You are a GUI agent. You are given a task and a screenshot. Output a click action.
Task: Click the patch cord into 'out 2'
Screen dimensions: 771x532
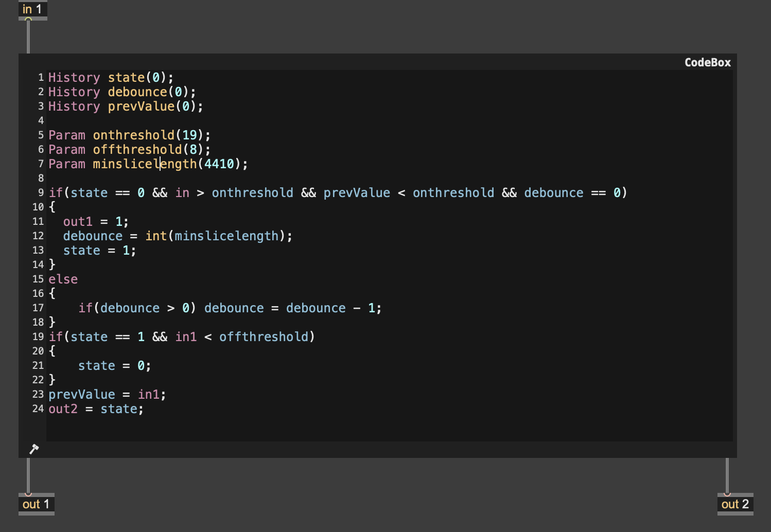coord(727,475)
